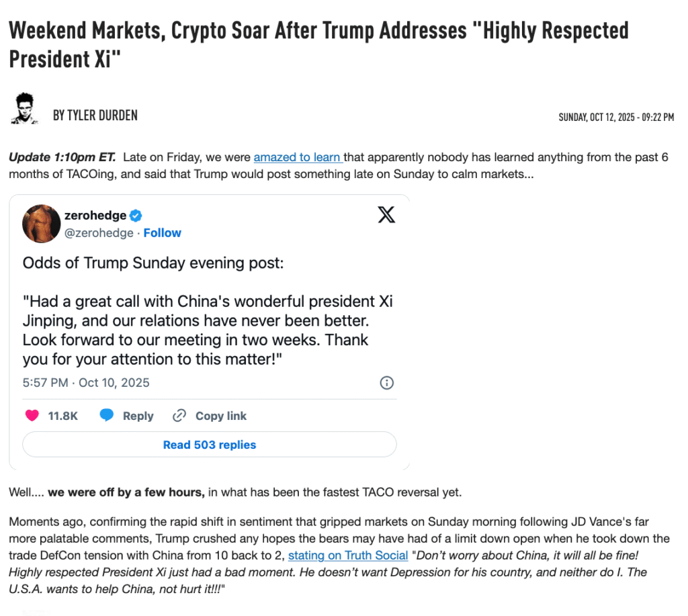
Task: Click zerohedge's blue verified badge
Action: coord(136,216)
